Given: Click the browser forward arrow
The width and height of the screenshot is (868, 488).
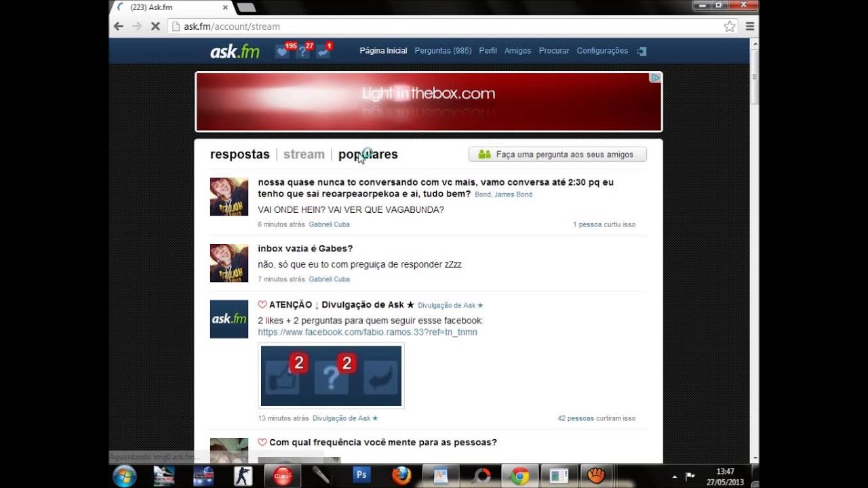Looking at the screenshot, I should tap(137, 26).
